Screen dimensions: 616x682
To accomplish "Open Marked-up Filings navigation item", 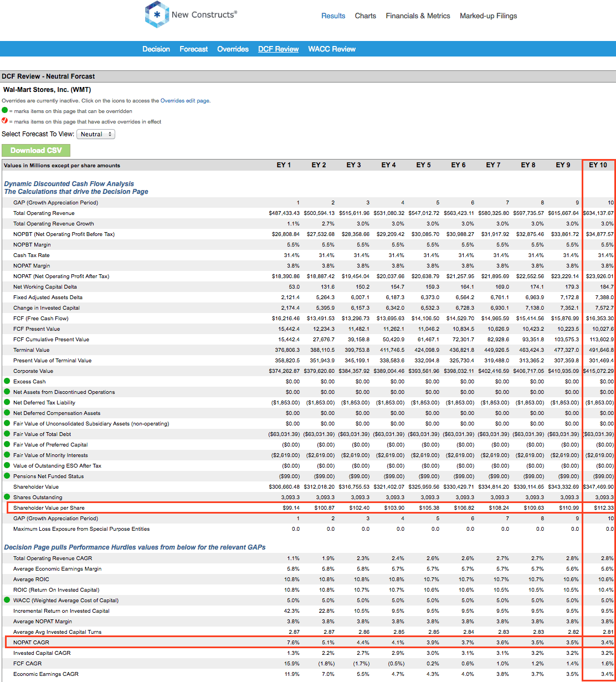I will coord(489,16).
